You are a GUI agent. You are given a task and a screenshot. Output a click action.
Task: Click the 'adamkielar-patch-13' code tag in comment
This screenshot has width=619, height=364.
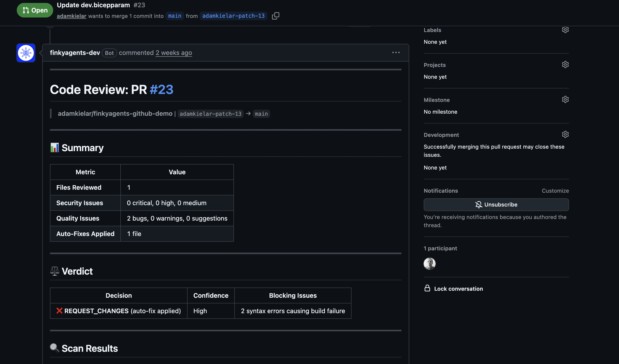pos(210,114)
